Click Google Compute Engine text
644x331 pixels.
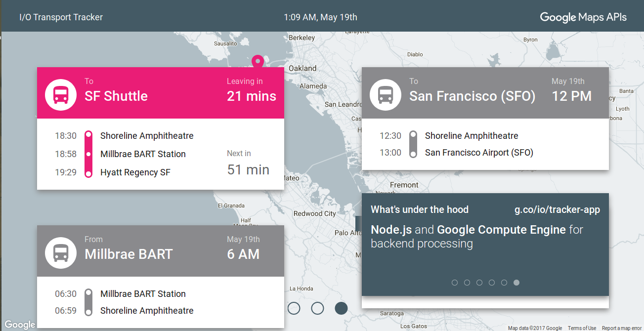pyautogui.click(x=502, y=230)
